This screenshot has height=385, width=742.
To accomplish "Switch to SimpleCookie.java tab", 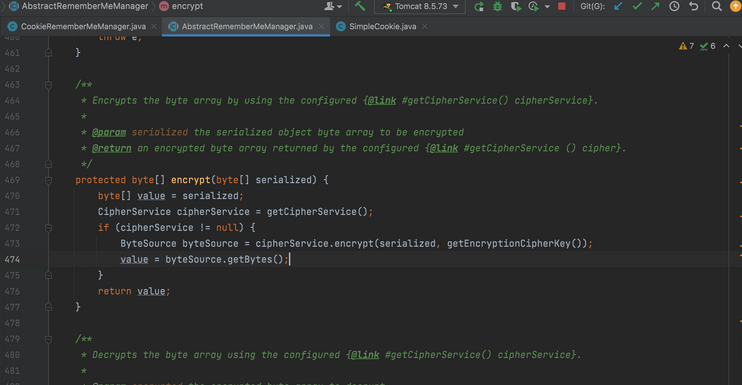I will (x=382, y=26).
